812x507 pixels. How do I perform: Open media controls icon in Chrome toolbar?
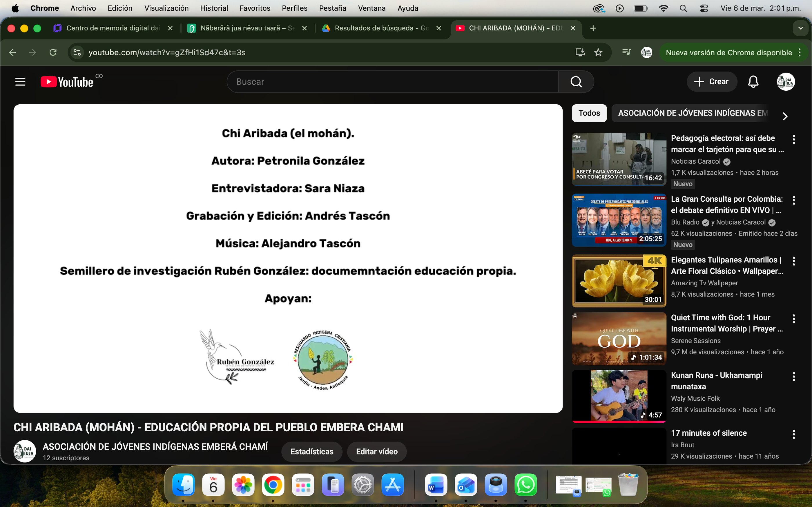626,52
